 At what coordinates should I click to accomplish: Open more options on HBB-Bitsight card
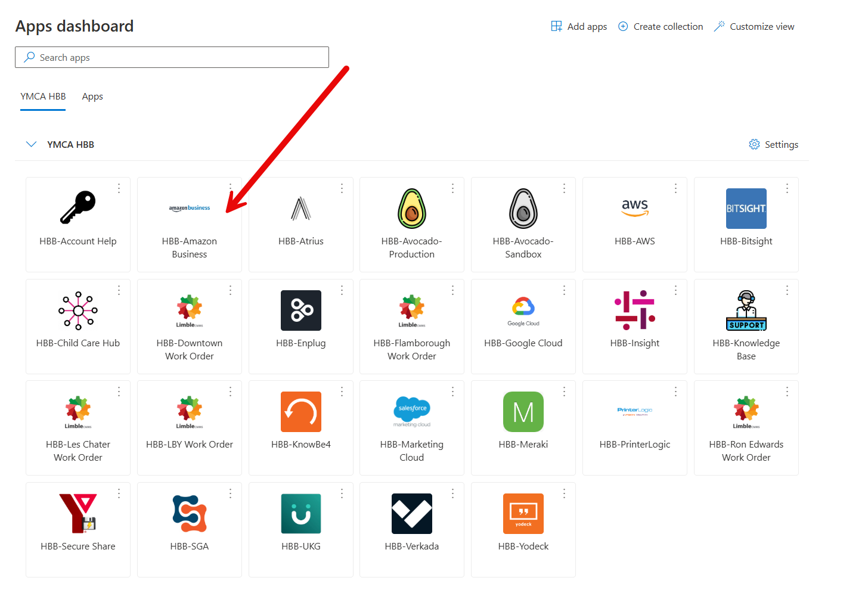tap(788, 188)
